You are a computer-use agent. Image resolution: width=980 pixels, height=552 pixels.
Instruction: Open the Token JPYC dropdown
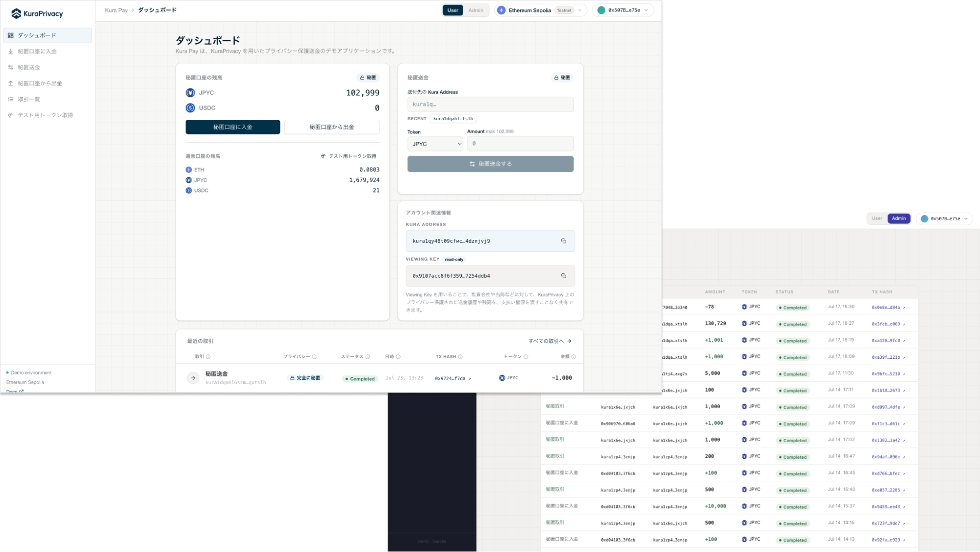435,144
